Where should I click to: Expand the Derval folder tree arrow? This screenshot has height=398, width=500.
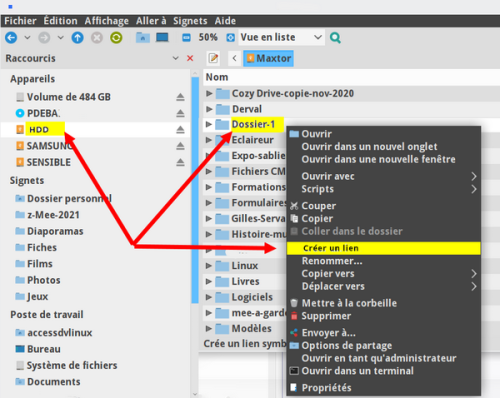click(209, 109)
